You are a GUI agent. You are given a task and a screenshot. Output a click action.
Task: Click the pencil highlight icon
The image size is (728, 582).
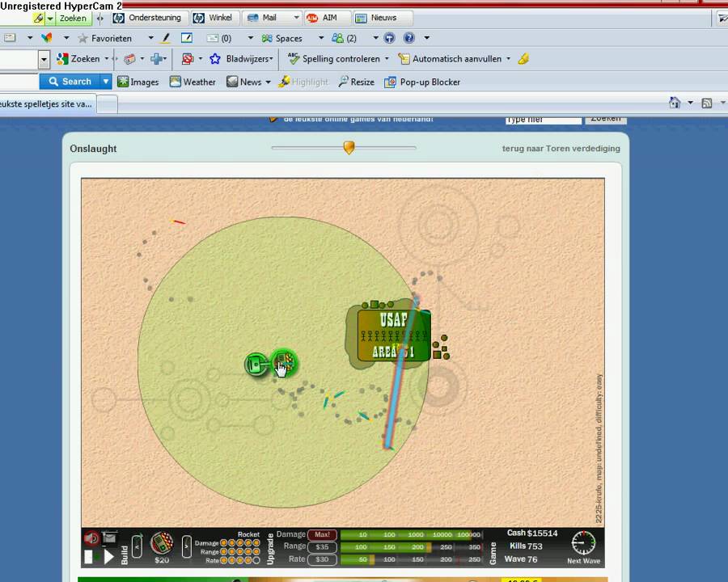click(x=166, y=38)
